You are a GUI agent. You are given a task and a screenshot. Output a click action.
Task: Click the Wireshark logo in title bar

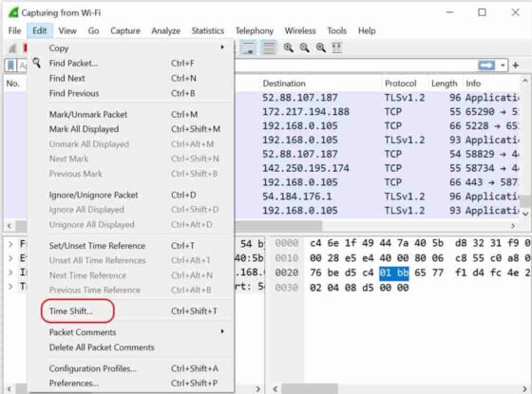coord(13,12)
